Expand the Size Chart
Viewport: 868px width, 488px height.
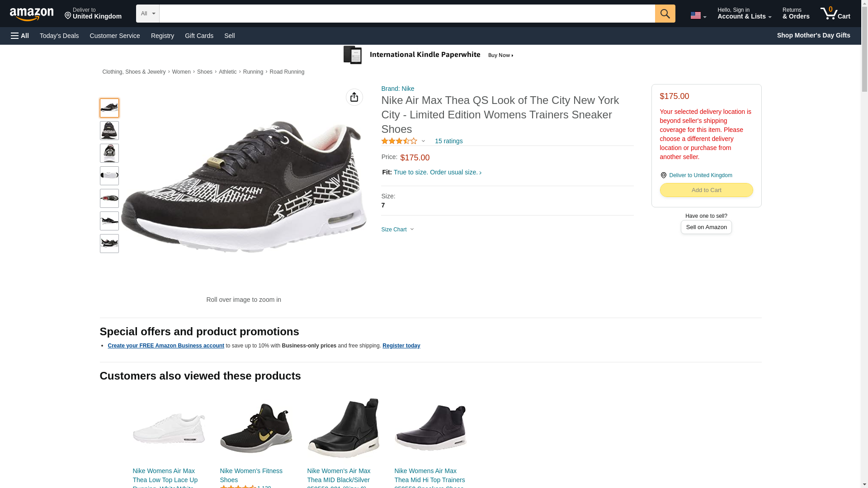(x=397, y=230)
